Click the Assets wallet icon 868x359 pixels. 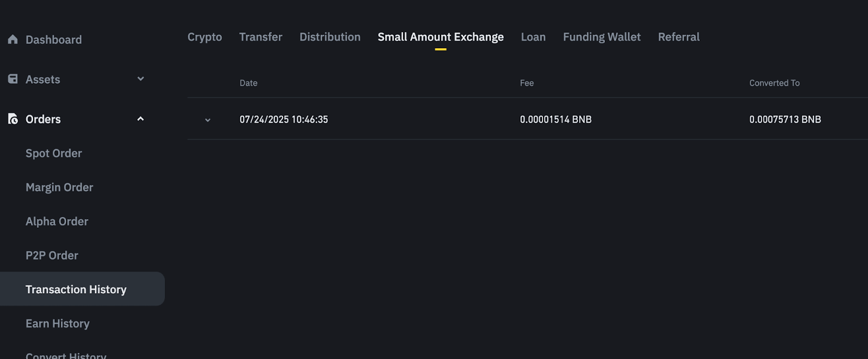pos(13,79)
